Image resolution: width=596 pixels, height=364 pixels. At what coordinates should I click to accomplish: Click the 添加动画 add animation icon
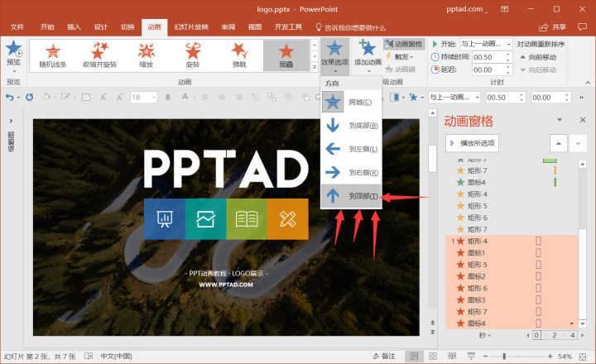pyautogui.click(x=368, y=49)
